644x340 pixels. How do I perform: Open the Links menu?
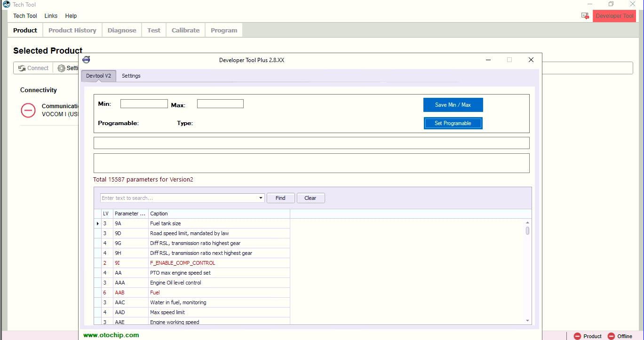tap(50, 16)
